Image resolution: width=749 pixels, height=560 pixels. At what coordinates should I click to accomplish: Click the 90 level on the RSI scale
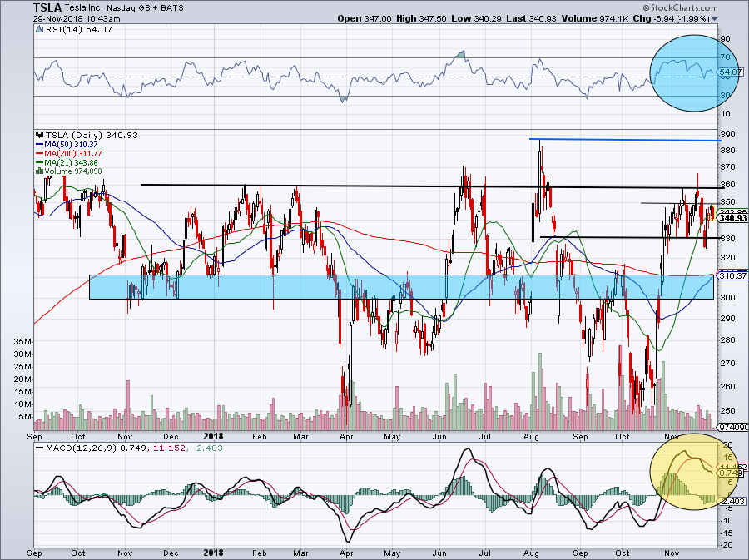[725, 38]
